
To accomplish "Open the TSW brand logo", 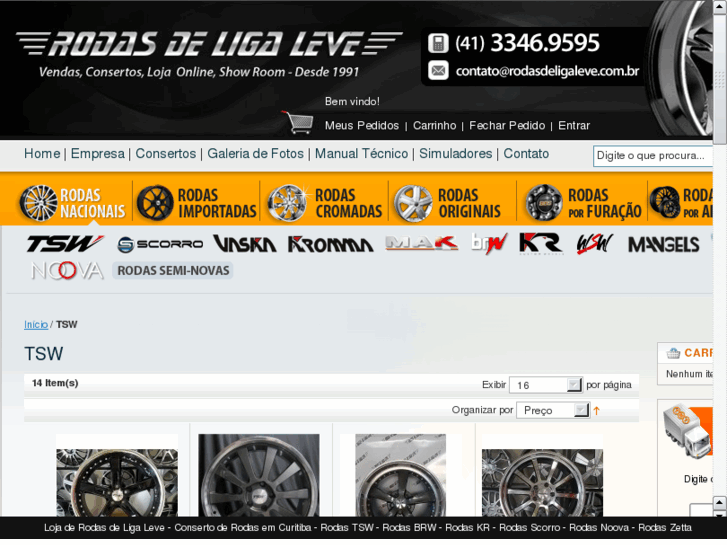I will (65, 244).
